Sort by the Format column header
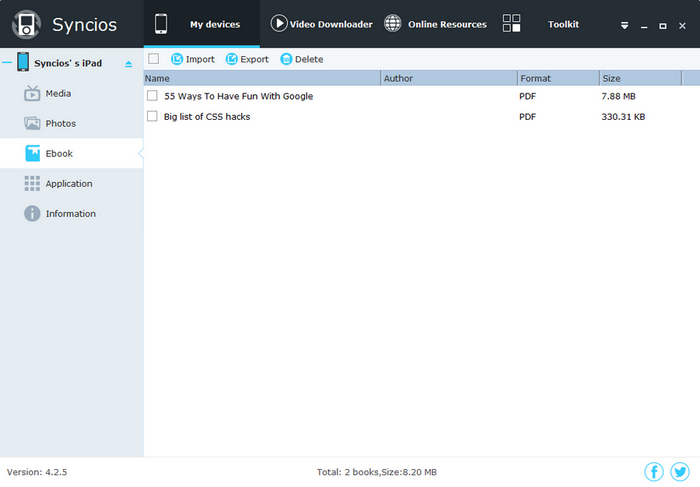 558,78
